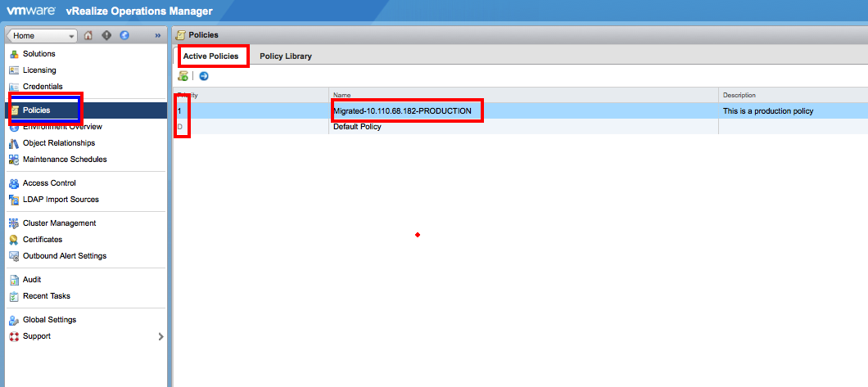Click 'This is a production policy' description
This screenshot has width=868, height=387.
coord(768,111)
